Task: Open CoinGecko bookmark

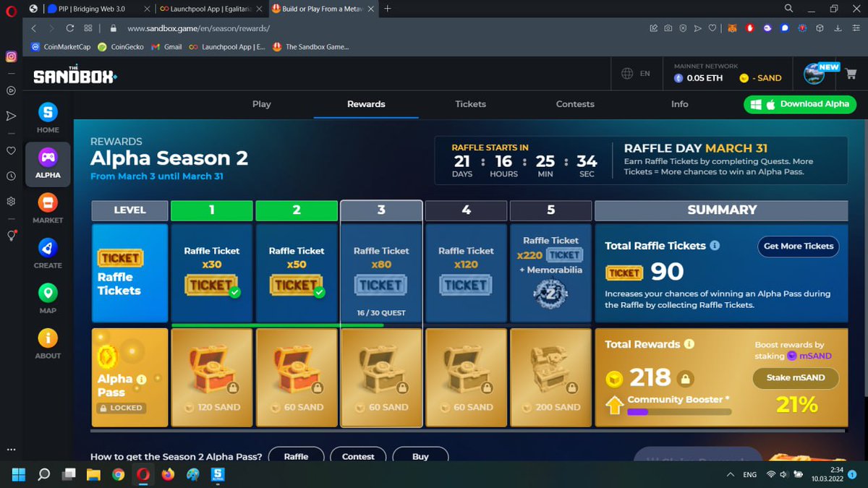Action: click(121, 46)
